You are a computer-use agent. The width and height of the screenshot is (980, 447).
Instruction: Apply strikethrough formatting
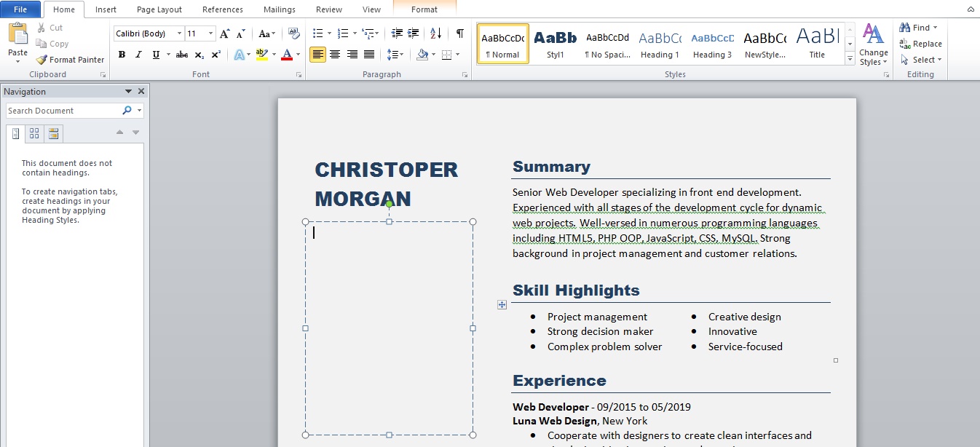(181, 53)
